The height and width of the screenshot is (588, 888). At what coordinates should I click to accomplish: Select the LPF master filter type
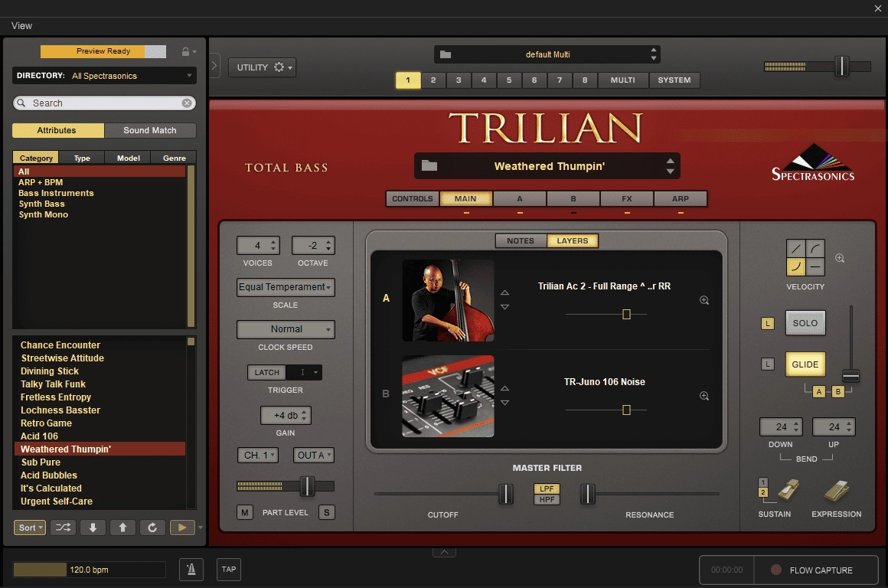click(x=547, y=488)
